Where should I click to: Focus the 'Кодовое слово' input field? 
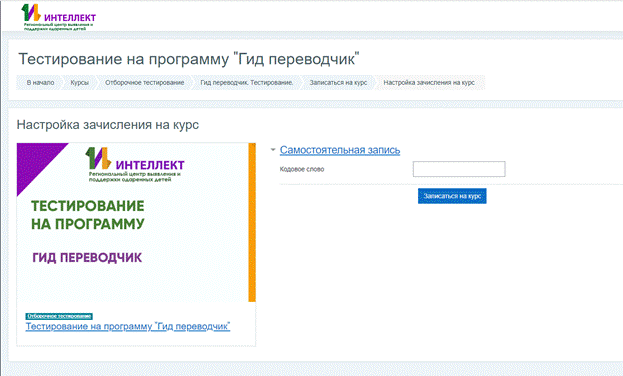click(x=459, y=169)
